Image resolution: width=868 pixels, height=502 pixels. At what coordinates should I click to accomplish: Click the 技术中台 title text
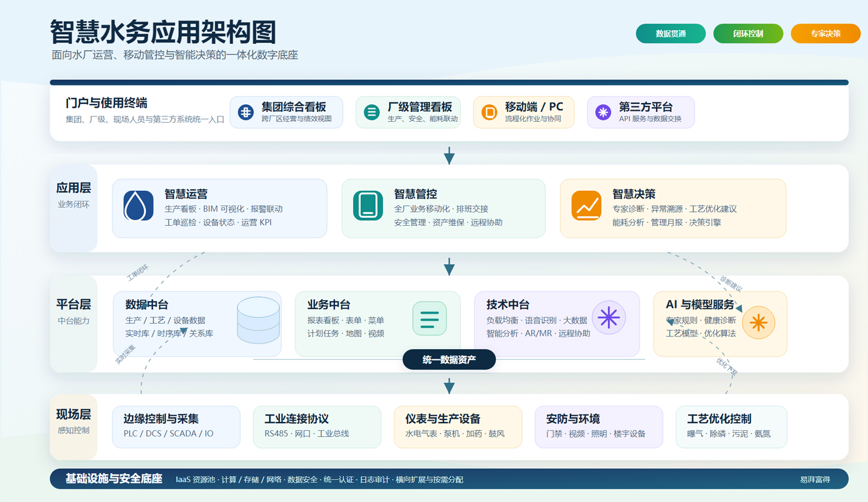tap(508, 305)
